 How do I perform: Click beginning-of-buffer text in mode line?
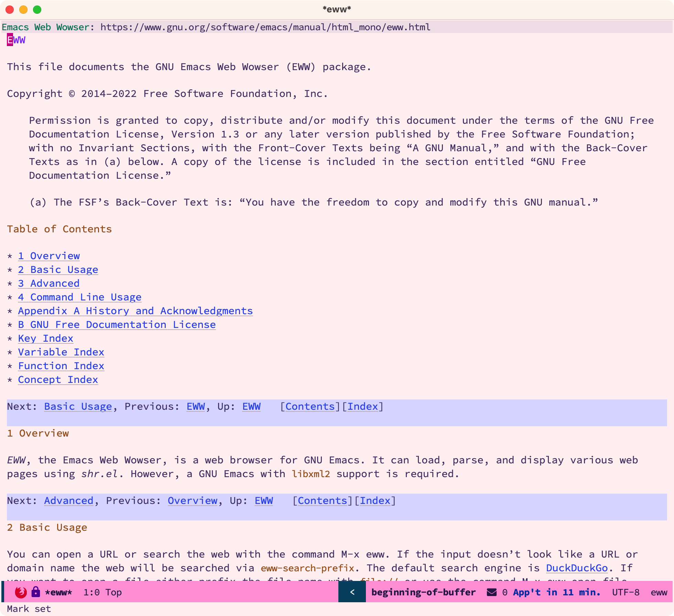tap(424, 592)
